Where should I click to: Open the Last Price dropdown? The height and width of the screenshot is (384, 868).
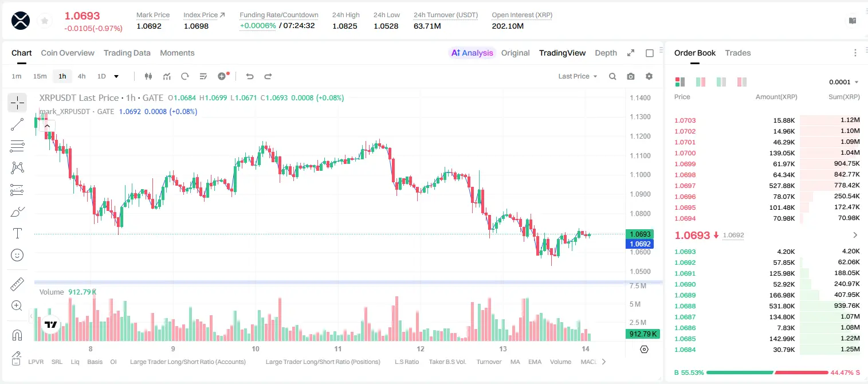coord(578,76)
